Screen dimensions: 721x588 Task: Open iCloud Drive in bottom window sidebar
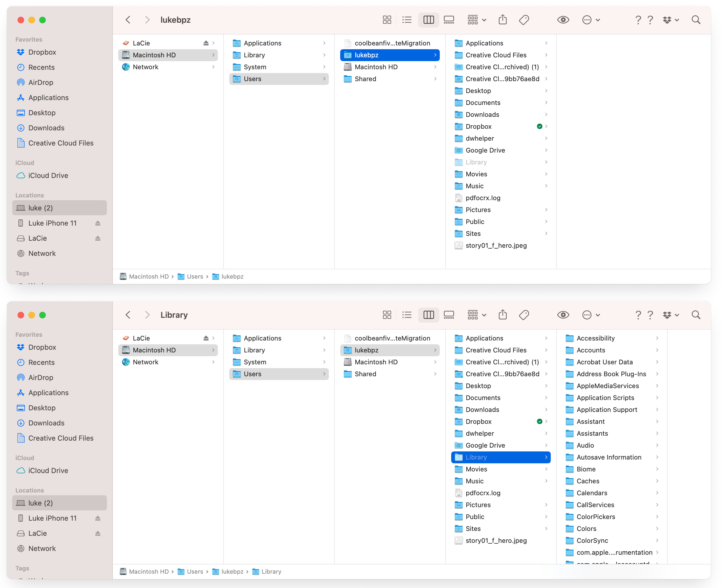[x=48, y=470]
